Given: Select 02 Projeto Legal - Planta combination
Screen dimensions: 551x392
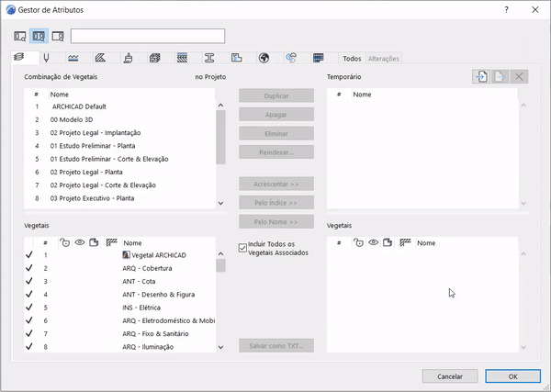Looking at the screenshot, I should coord(119,172).
